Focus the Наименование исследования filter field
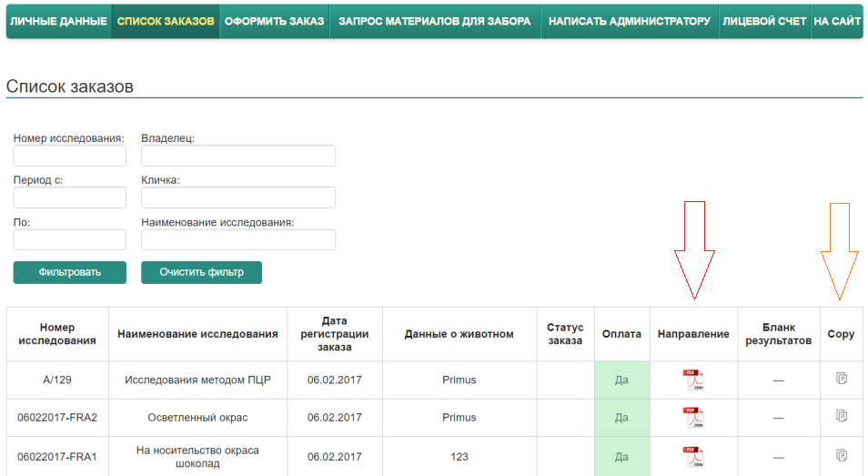The image size is (868, 476). [238, 239]
